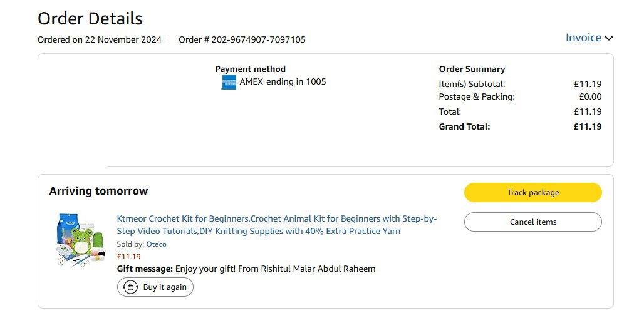Open the Invoice dropdown
Image resolution: width=644 pixels, height=313 pixels.
click(583, 38)
